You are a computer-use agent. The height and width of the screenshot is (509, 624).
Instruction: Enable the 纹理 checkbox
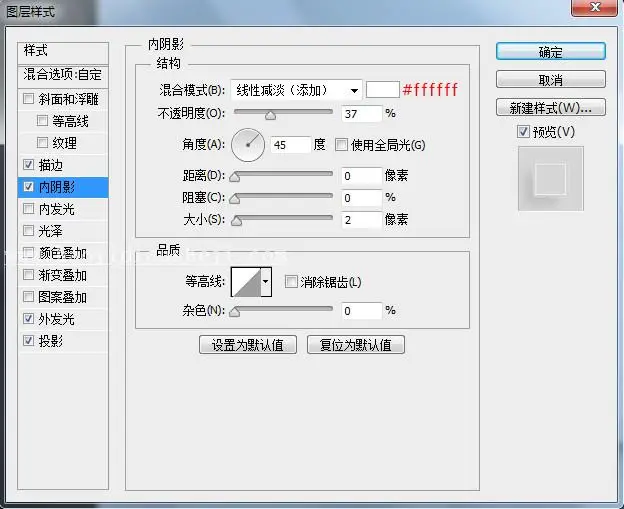[42, 142]
